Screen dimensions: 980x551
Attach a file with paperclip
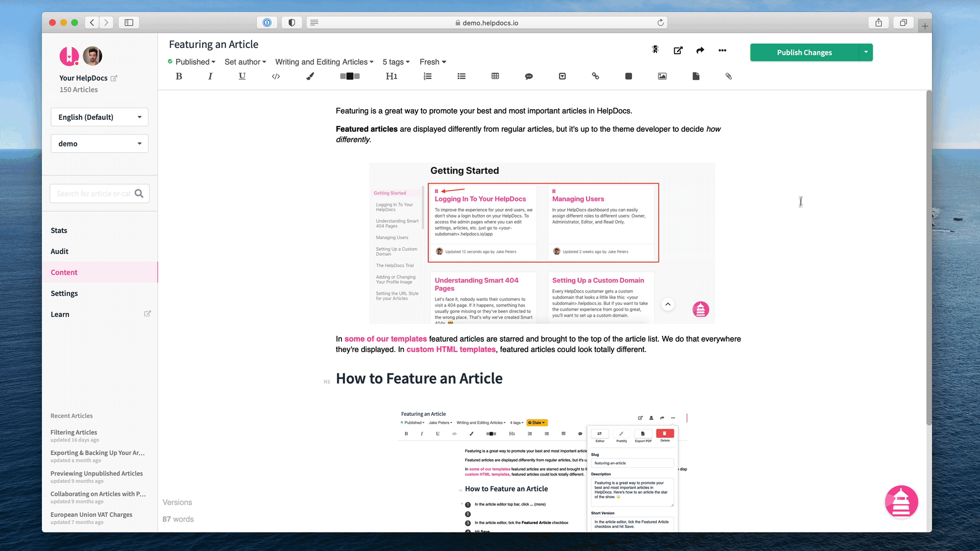(728, 76)
